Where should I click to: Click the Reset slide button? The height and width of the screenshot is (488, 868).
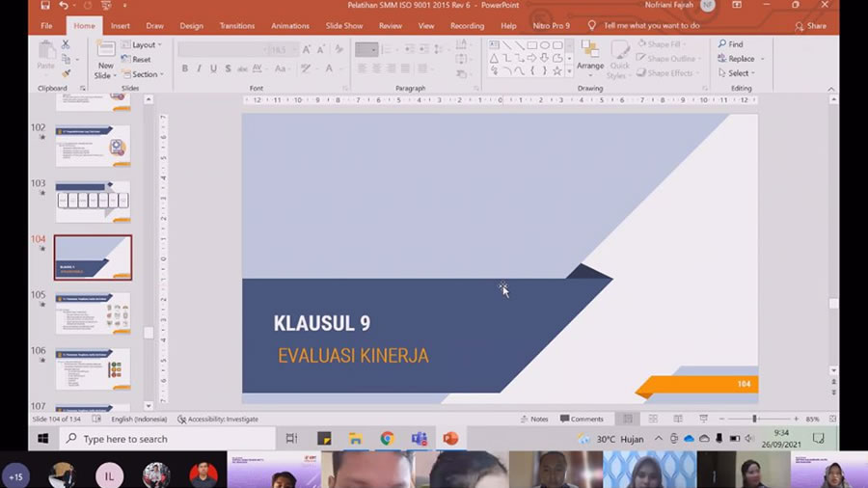point(141,60)
